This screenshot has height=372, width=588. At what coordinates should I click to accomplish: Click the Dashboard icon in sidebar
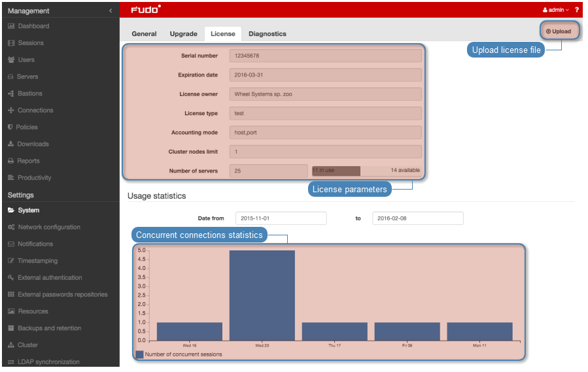pos(11,26)
